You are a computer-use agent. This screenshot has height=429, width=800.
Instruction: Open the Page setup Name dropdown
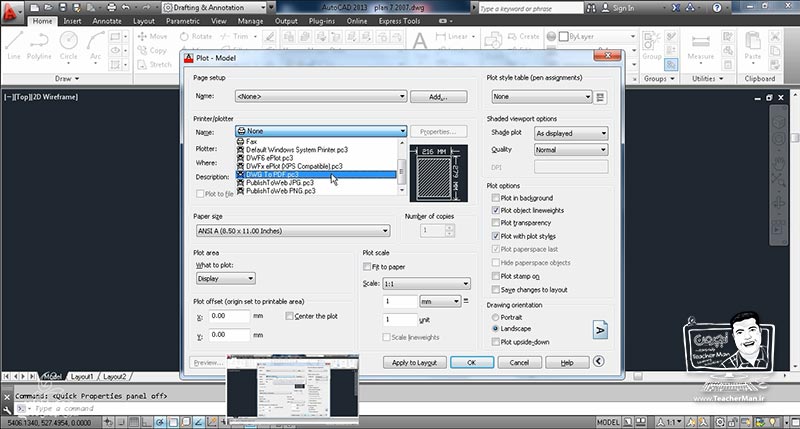321,96
